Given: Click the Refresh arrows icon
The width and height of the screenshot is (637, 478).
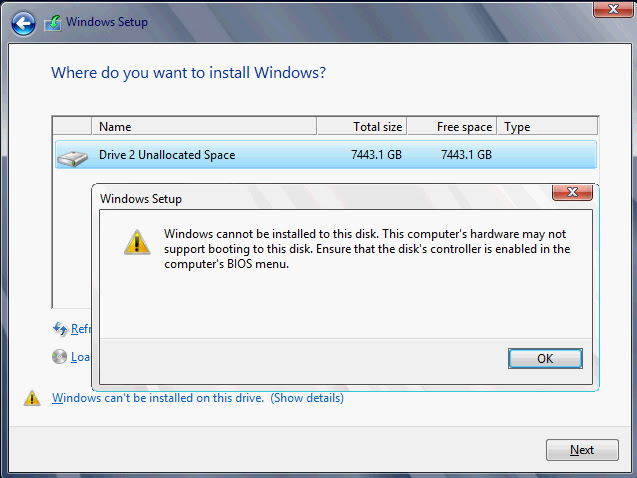Looking at the screenshot, I should 60,329.
